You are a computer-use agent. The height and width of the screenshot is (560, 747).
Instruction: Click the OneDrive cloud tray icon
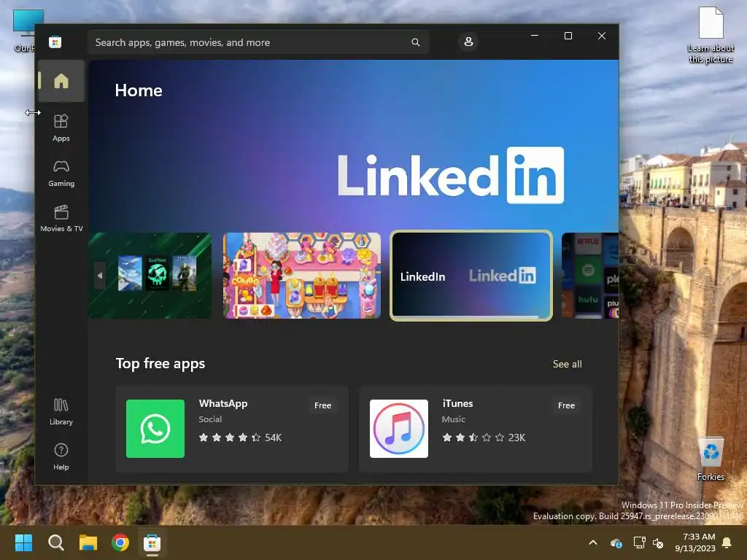(x=616, y=542)
